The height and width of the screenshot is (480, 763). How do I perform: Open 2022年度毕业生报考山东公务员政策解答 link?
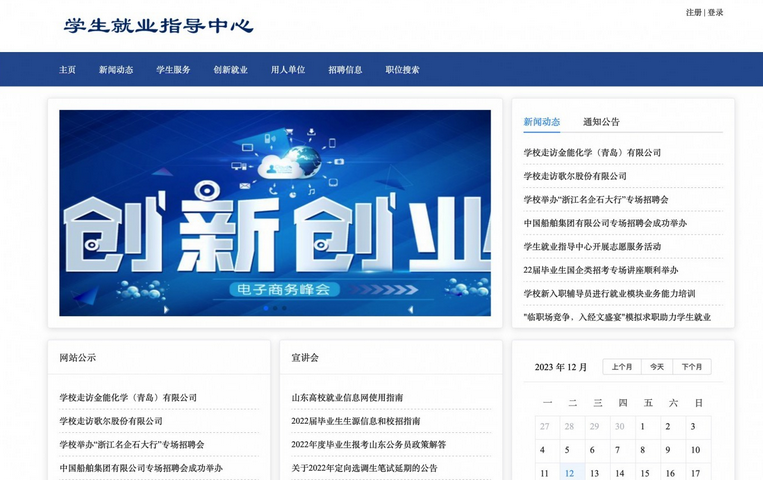pyautogui.click(x=368, y=444)
